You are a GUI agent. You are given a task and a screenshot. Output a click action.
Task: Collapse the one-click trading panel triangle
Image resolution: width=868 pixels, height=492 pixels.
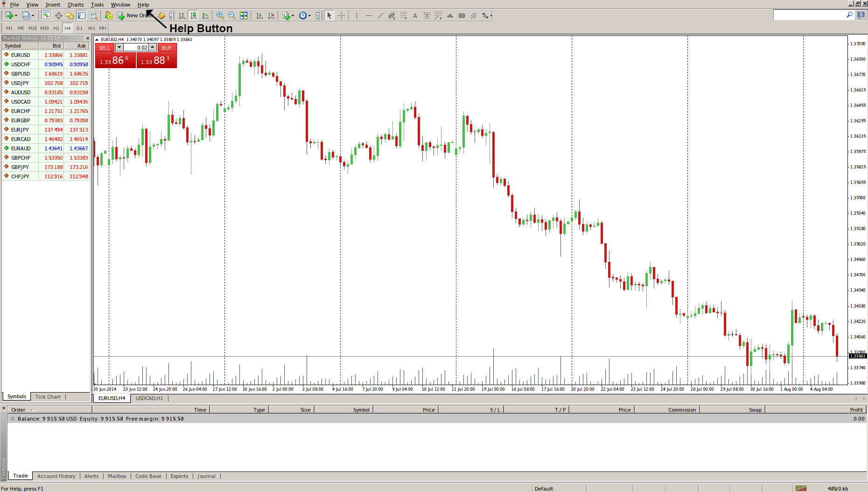[x=97, y=40]
